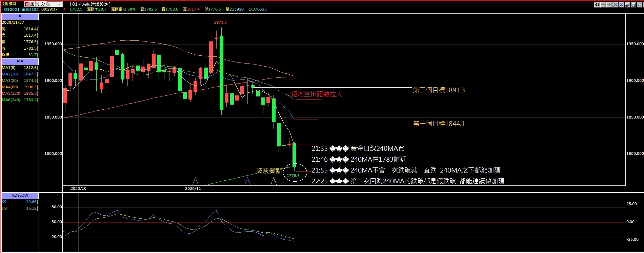Click the 漲跌▼28.7 change value

(x=97, y=10)
